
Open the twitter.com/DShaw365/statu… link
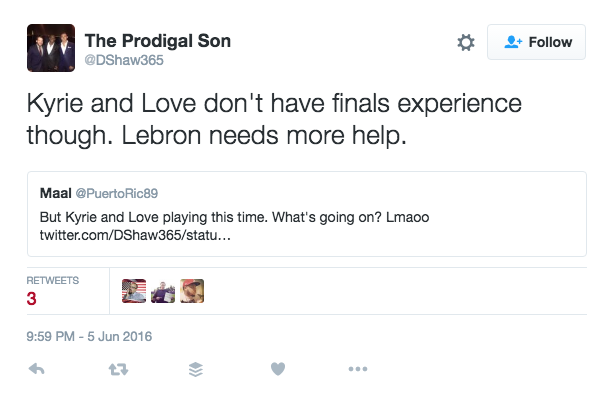tap(135, 235)
